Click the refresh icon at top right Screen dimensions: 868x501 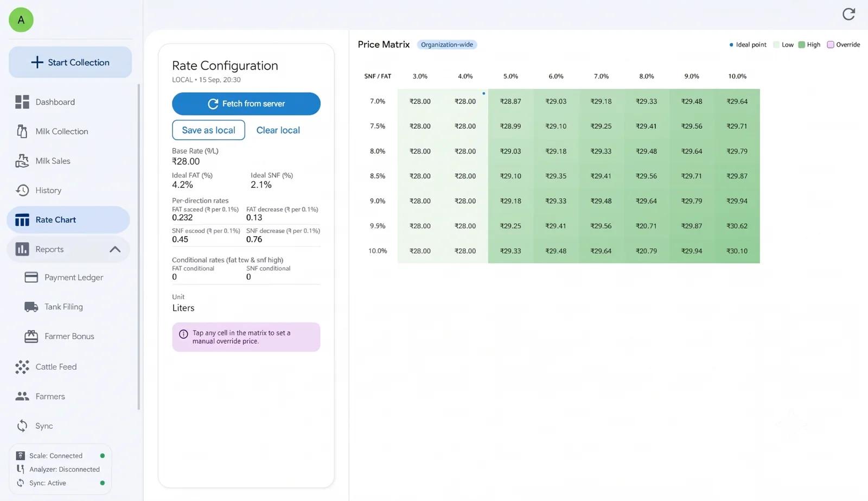coord(848,14)
